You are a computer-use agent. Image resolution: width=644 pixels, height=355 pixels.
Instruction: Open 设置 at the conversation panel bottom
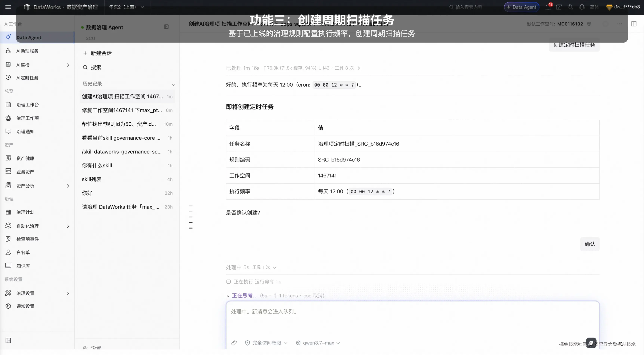[92, 348]
